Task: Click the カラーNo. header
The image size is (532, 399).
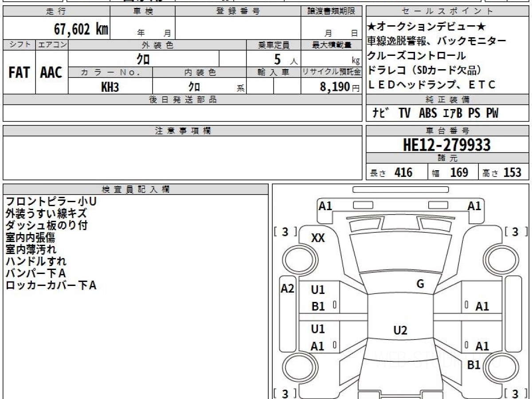Action: 110,72
